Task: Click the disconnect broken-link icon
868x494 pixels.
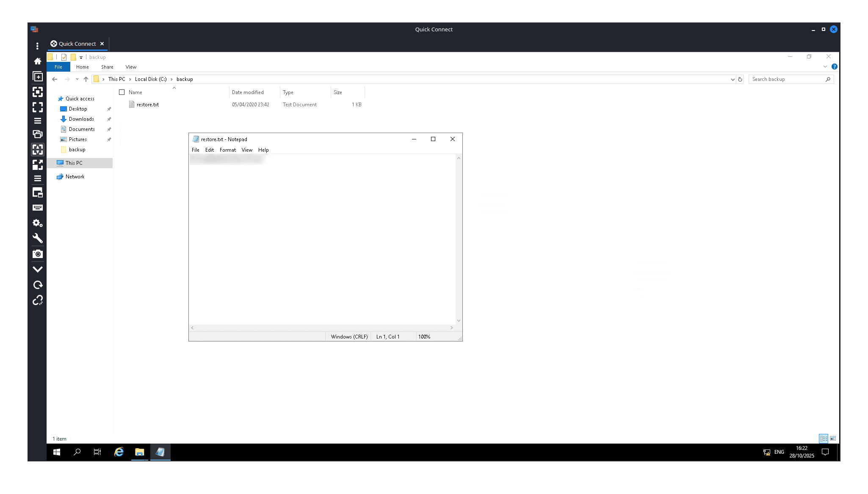Action: tap(38, 300)
